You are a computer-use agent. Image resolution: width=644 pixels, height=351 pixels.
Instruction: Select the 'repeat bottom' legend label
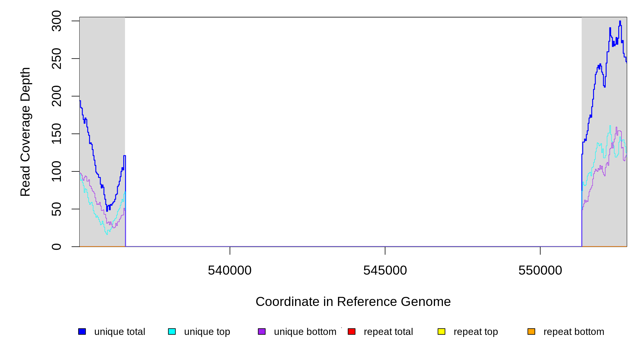(x=574, y=332)
